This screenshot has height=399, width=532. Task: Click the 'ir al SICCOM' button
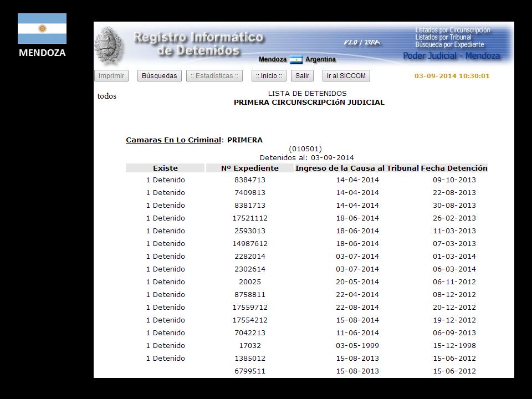346,76
